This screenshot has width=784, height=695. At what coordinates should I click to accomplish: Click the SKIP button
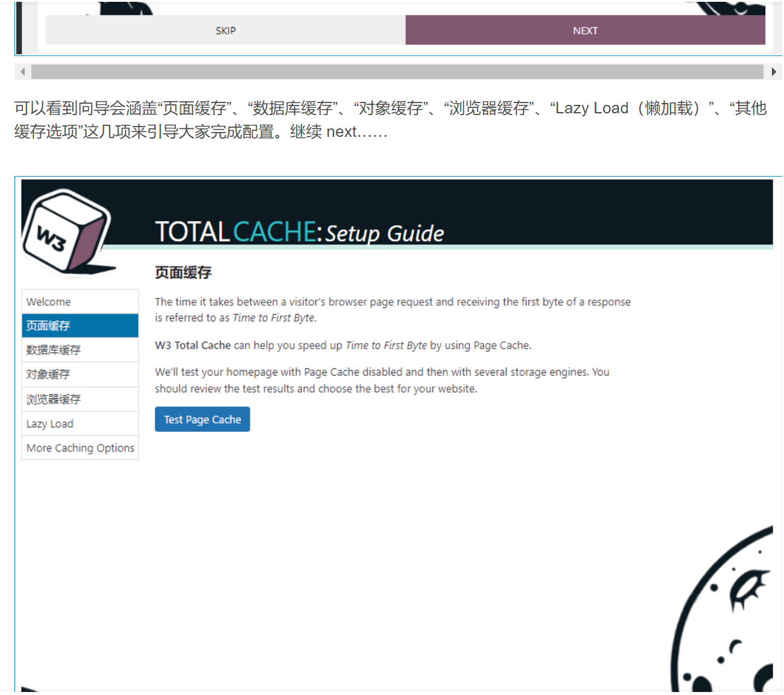pos(226,31)
